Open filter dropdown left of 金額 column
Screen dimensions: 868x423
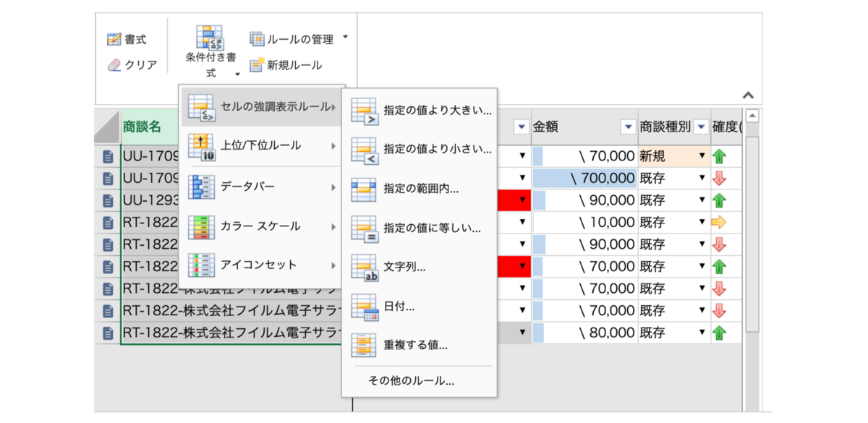pos(522,127)
